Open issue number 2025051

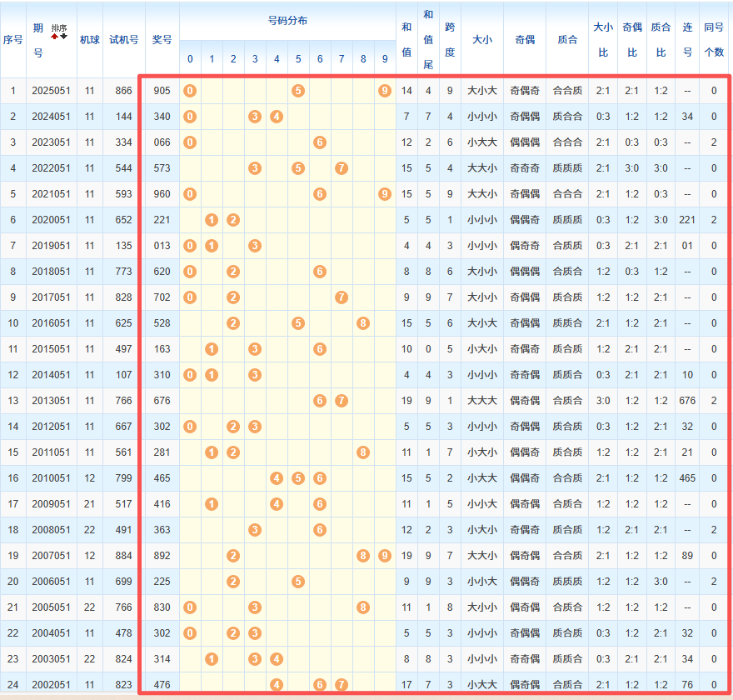pyautogui.click(x=51, y=91)
